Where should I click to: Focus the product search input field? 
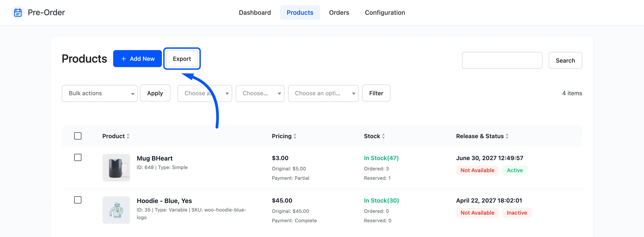[502, 60]
